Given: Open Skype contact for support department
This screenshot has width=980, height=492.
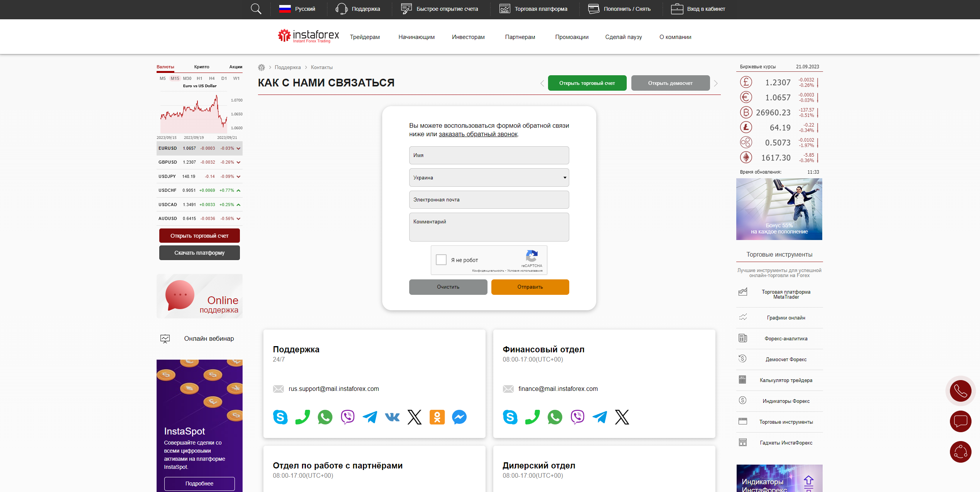Looking at the screenshot, I should [280, 417].
